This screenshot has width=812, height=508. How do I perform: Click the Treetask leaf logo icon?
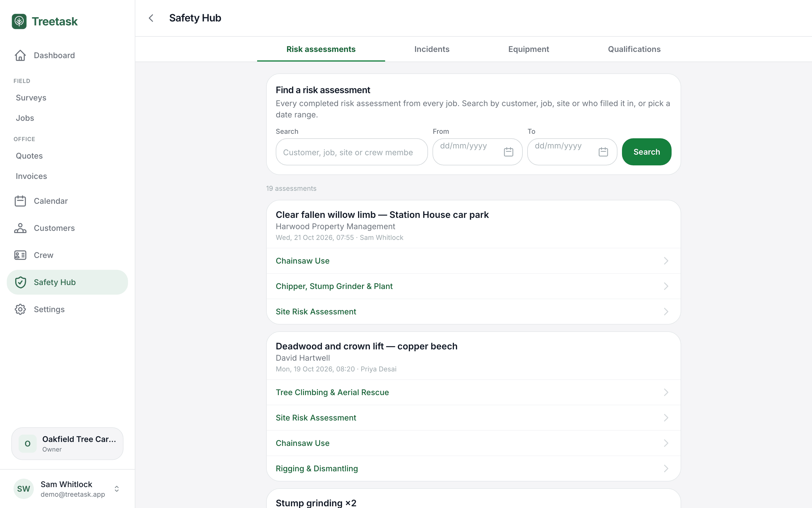19,21
